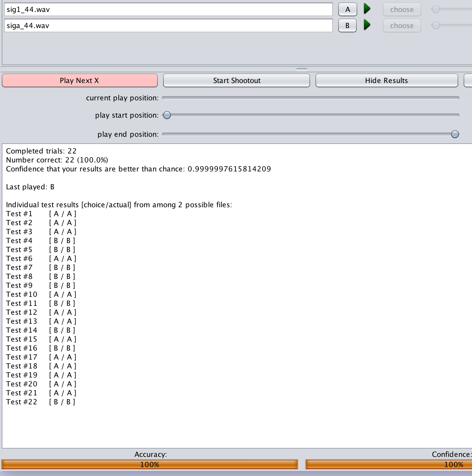Select the Test #7 result row
Image resolution: width=472 pixels, height=476 pixels.
pos(41,267)
